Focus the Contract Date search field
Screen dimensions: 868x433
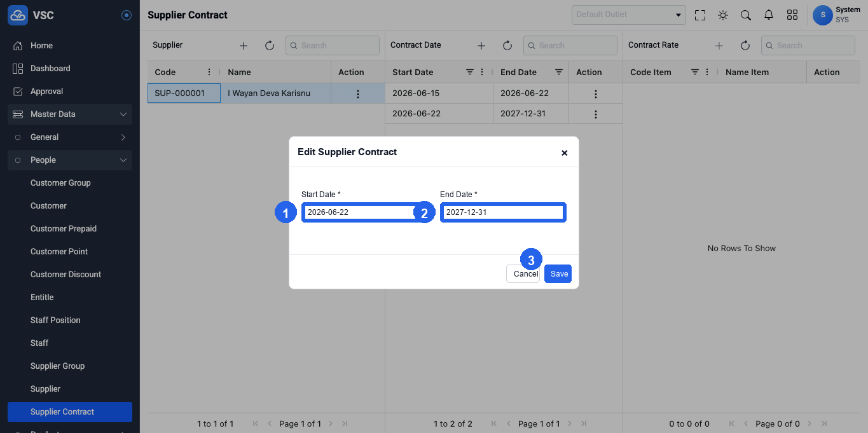pos(570,45)
